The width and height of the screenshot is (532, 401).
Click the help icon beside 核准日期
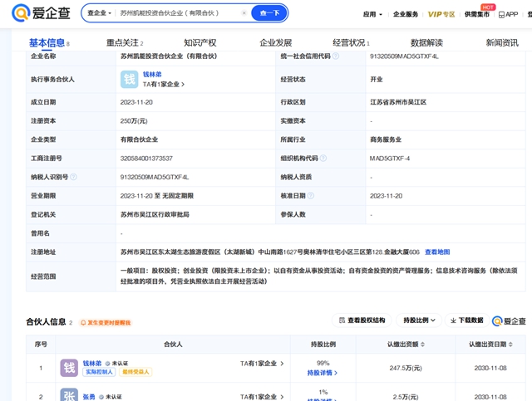coord(310,196)
